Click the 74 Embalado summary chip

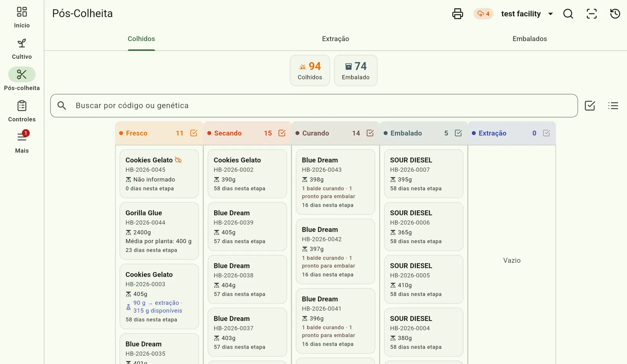(356, 70)
